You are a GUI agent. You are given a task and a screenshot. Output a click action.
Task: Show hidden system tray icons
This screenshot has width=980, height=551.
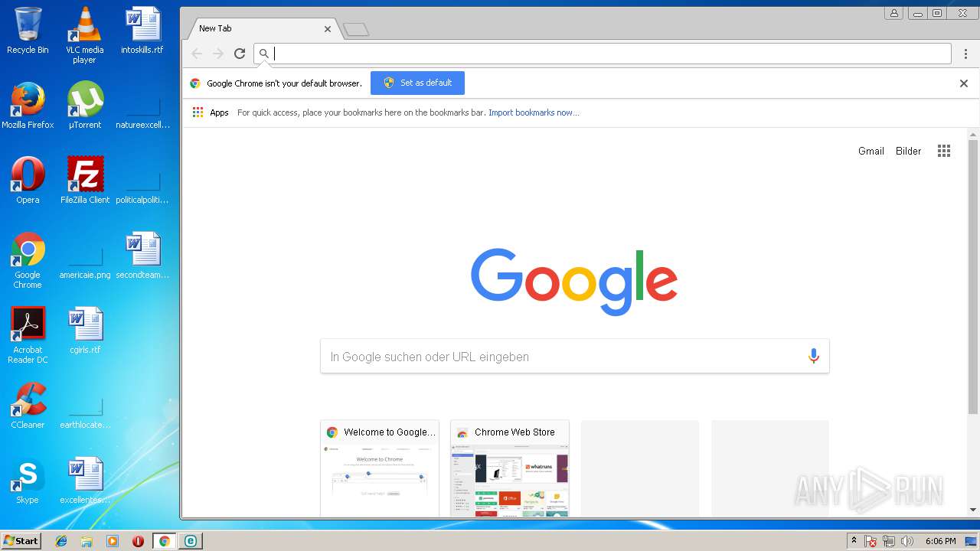pos(854,541)
